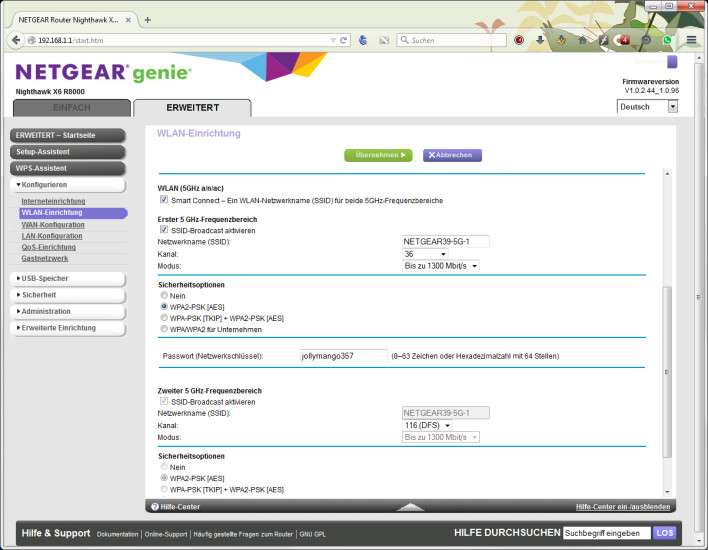Open the Dokumentation link
This screenshot has height=550, width=708.
tap(117, 534)
